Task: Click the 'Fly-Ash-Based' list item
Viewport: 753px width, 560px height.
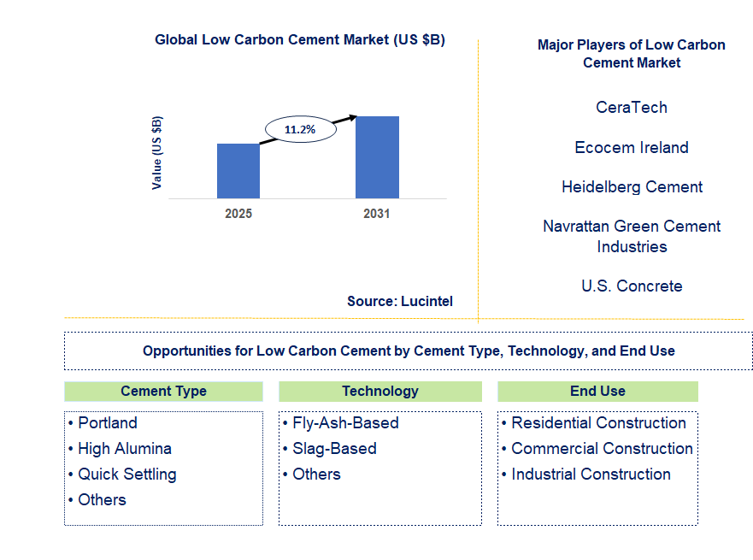Action: [x=346, y=422]
